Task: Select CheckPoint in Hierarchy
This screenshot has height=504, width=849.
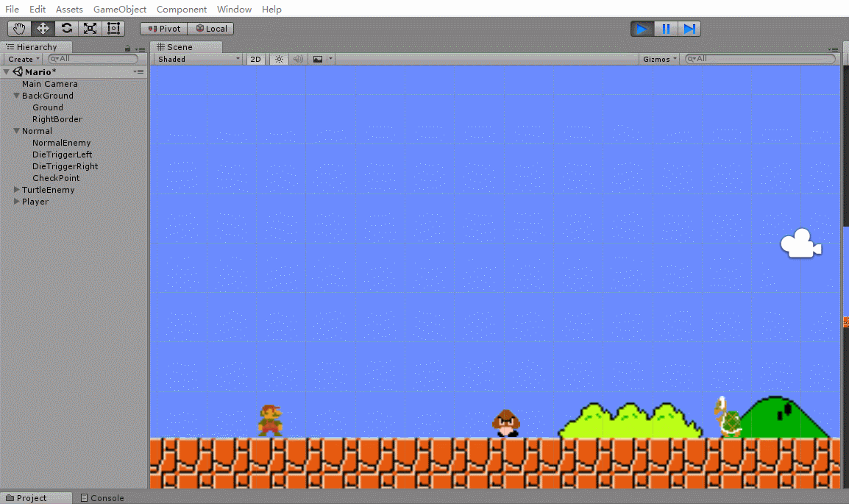Action: (56, 177)
